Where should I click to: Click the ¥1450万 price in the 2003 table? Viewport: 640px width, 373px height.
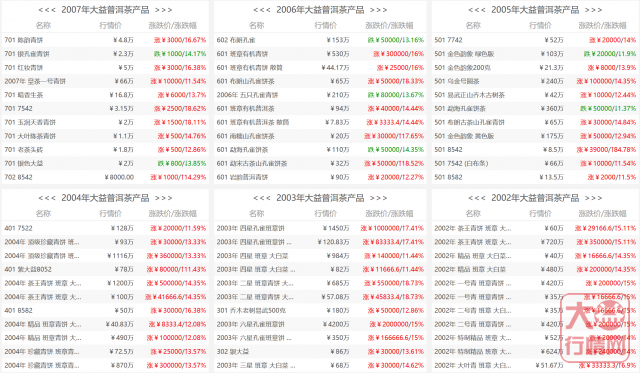coord(336,228)
